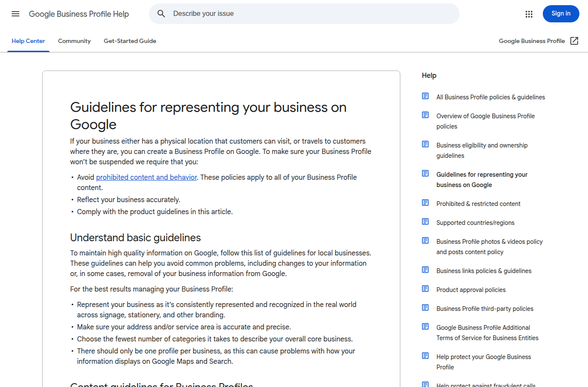588x387 pixels.
Task: Click article icon beside Business eligibility and ownership
Action: click(425, 144)
